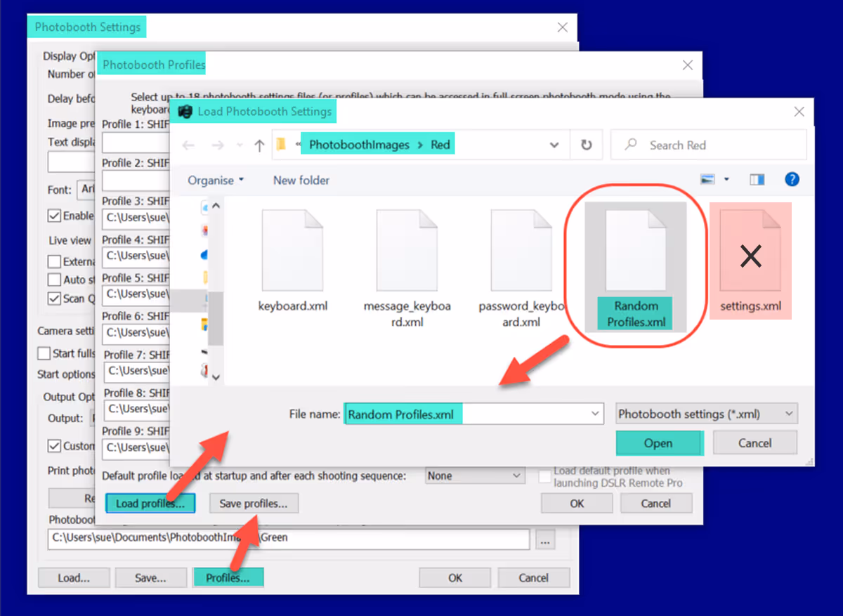Expand the address path history dropdown
Screen dimensions: 843x616
554,145
